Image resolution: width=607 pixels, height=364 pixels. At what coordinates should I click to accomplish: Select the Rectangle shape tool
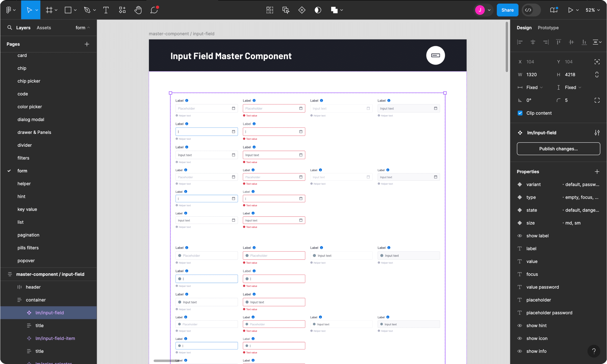pyautogui.click(x=68, y=10)
